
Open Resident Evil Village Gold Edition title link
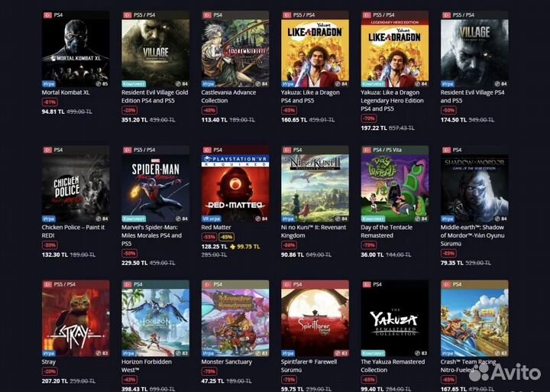coord(154,96)
